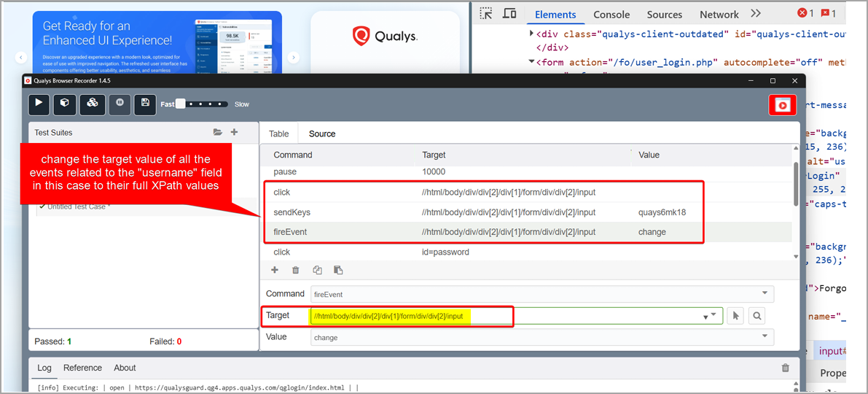Screen dimensions: 868x394
Task: Click the Qualys logo on the login page
Action: (385, 36)
